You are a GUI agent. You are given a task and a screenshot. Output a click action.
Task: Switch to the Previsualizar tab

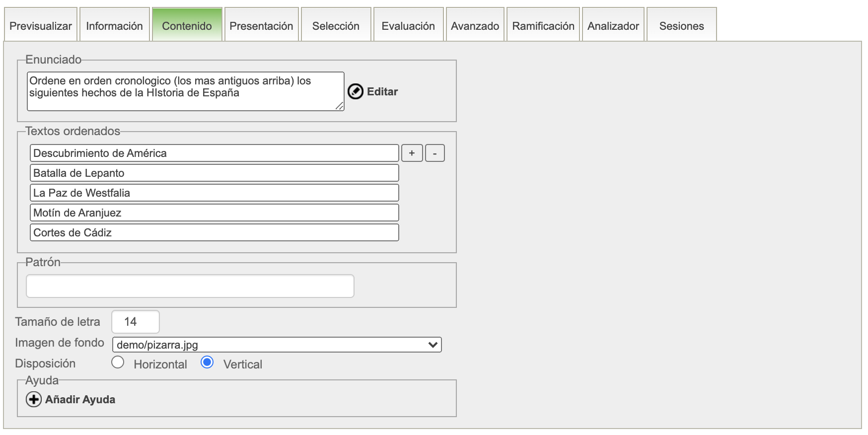[x=41, y=26]
